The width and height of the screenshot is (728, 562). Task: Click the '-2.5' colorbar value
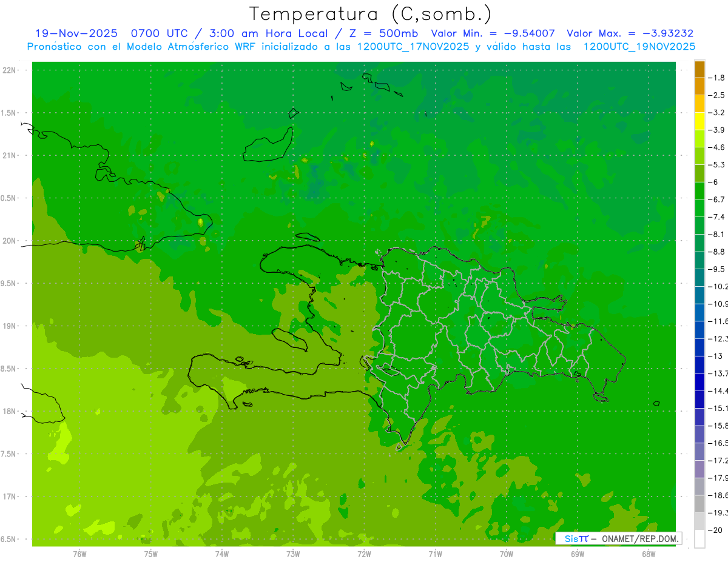[x=716, y=95]
